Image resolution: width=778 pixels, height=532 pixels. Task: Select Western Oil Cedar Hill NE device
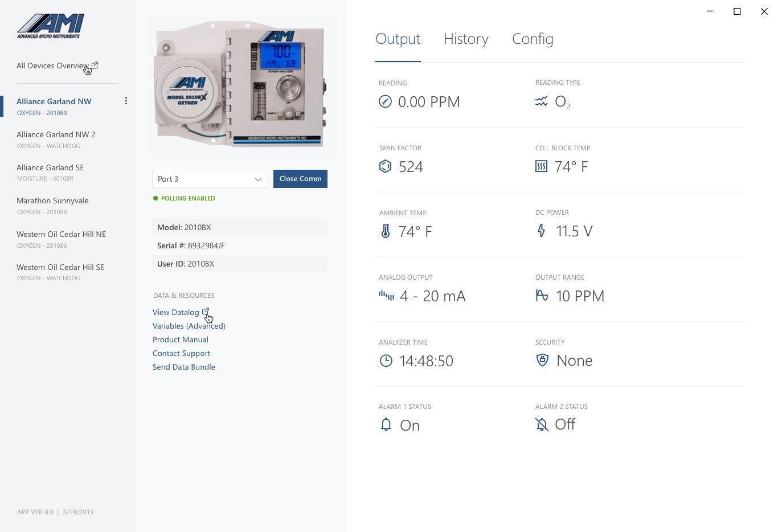pos(61,239)
